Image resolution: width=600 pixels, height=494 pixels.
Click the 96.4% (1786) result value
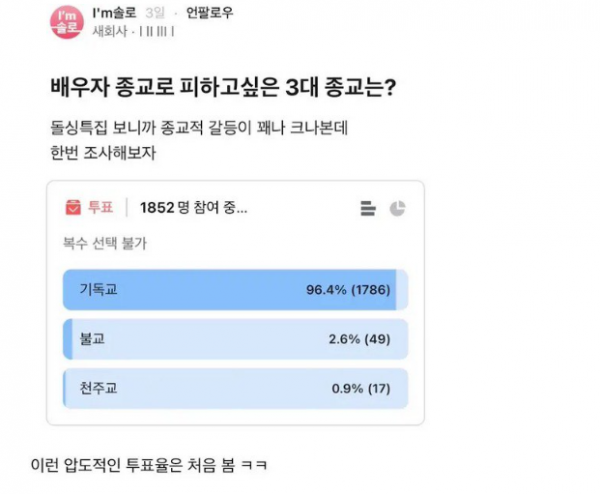click(x=348, y=290)
